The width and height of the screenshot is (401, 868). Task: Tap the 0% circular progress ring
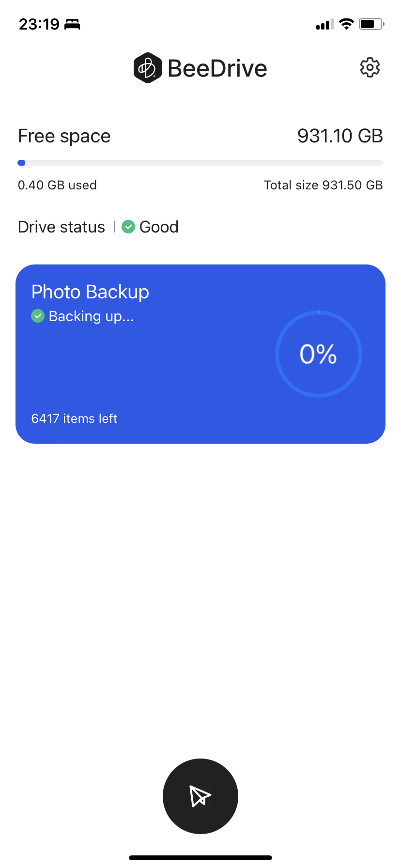[x=319, y=354]
